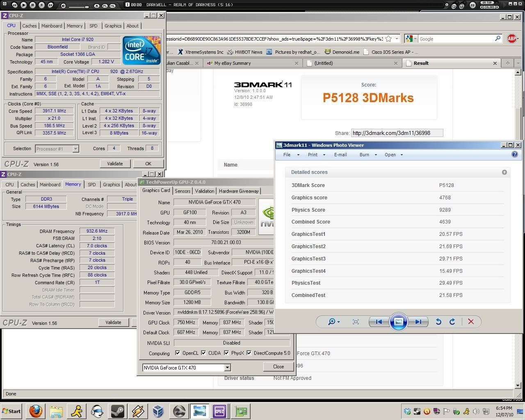Adjust the media player volume slider
This screenshot has width=525, height=420.
click(80, 6)
